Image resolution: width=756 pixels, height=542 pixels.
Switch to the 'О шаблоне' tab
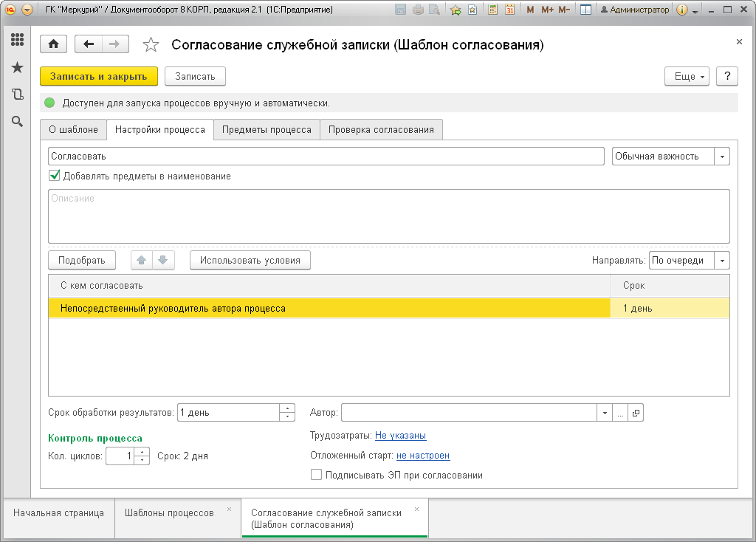click(73, 130)
